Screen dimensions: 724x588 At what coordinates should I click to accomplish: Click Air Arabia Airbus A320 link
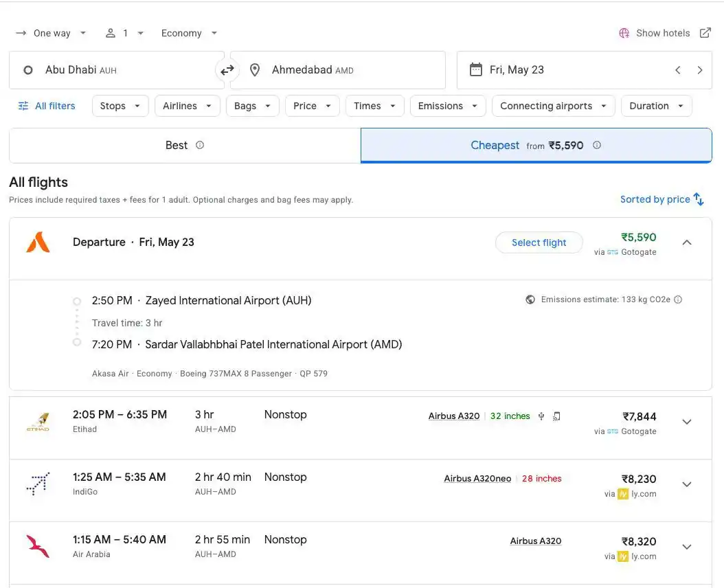coord(536,541)
